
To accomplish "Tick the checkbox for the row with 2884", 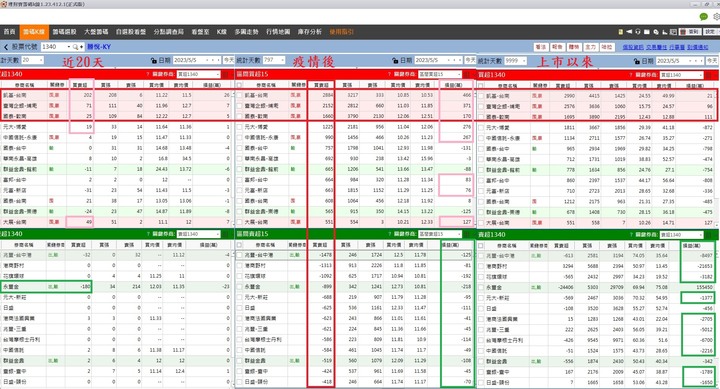I will [239, 95].
